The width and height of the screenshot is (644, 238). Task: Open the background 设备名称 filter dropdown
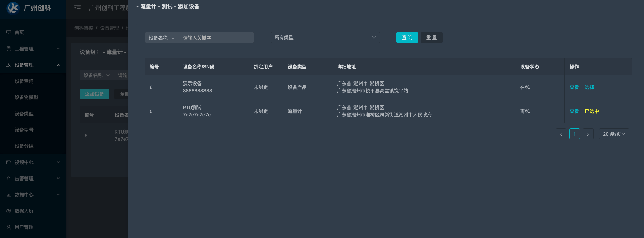point(96,75)
